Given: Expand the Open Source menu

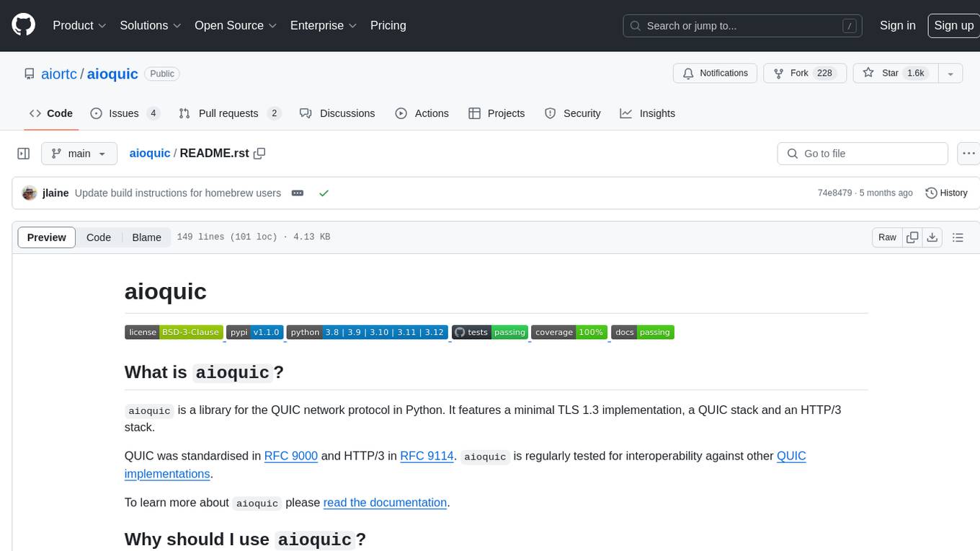Looking at the screenshot, I should click(236, 25).
